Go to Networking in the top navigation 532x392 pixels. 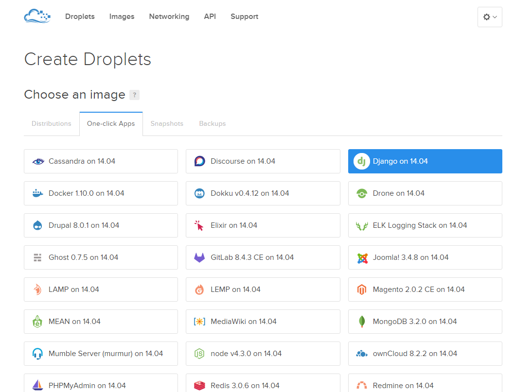[x=169, y=17]
